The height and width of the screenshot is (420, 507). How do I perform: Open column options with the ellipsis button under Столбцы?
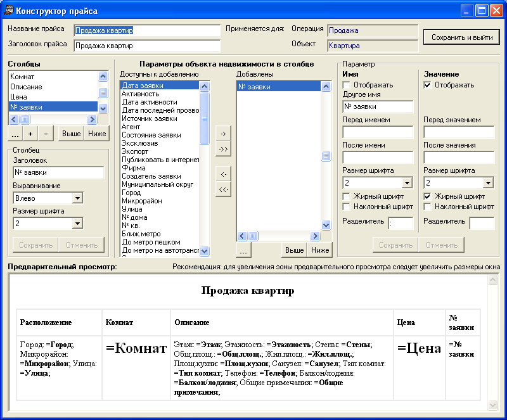(15, 134)
